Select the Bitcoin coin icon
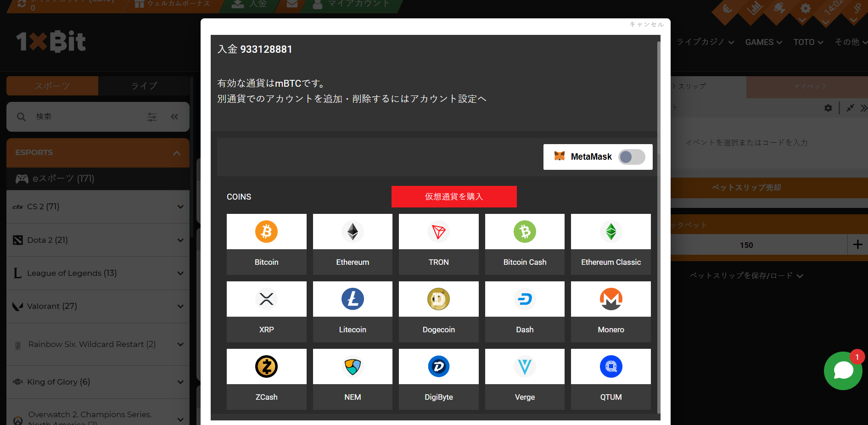This screenshot has width=868, height=425. pos(266,232)
